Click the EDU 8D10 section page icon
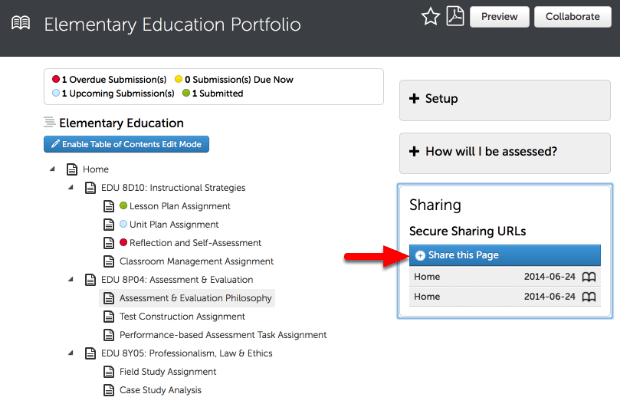The width and height of the screenshot is (620, 407). [x=91, y=187]
